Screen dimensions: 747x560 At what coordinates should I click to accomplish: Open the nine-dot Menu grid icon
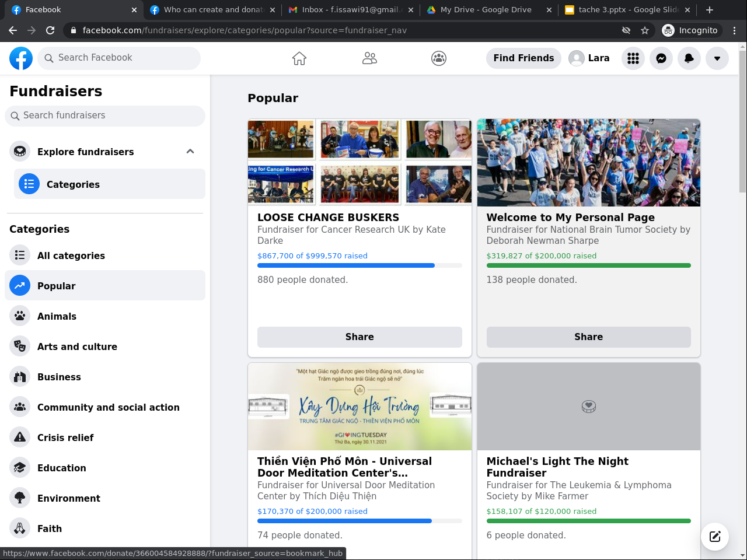633,58
